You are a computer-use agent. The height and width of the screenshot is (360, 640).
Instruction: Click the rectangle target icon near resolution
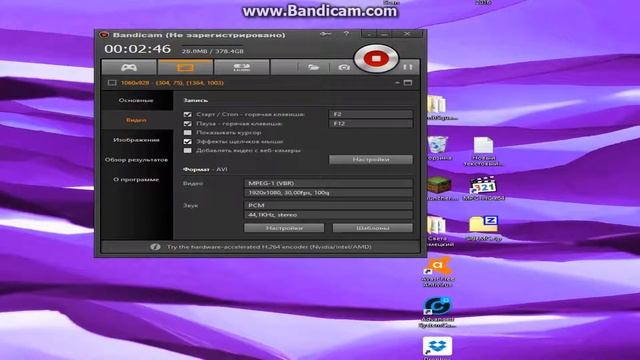[112, 83]
